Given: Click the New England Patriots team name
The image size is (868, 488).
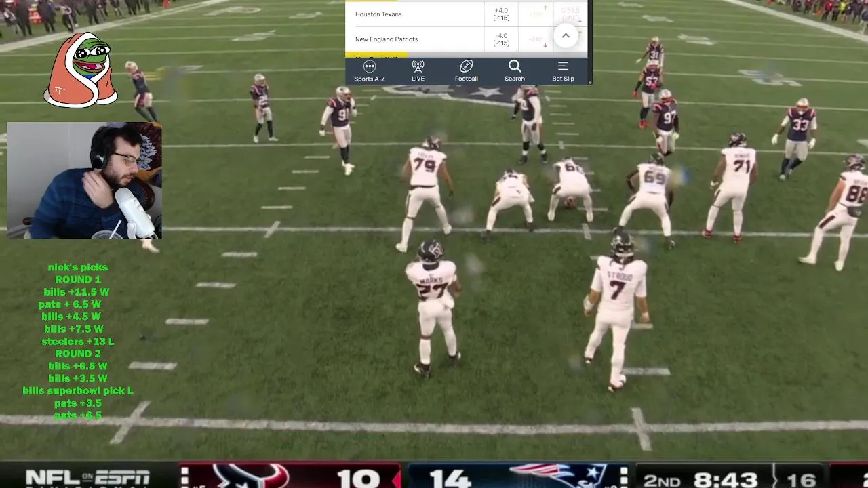Looking at the screenshot, I should coord(387,39).
